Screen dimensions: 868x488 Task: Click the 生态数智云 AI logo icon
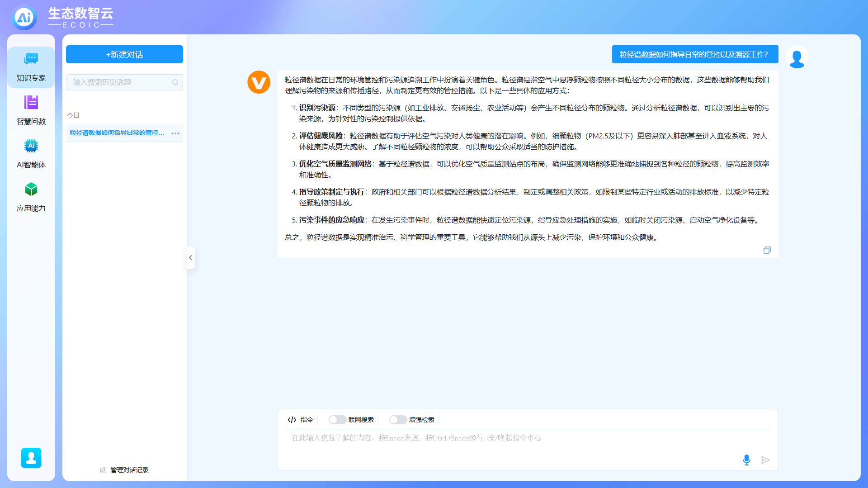pyautogui.click(x=24, y=18)
